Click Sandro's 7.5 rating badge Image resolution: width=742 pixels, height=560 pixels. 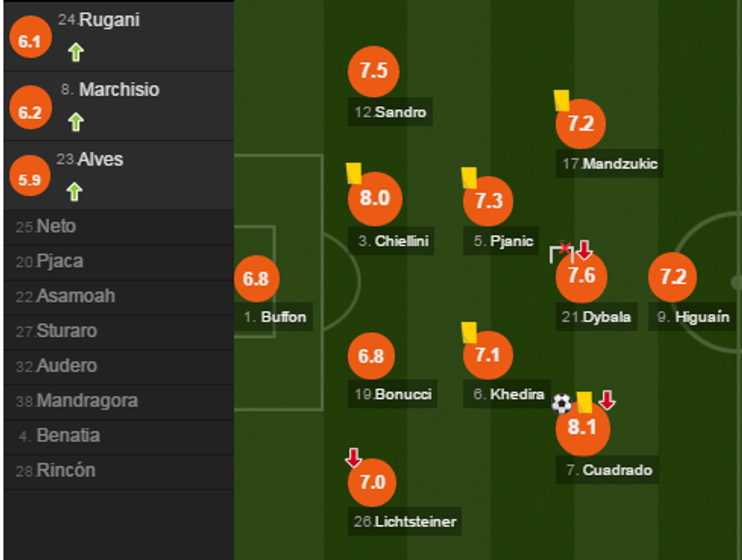click(373, 71)
